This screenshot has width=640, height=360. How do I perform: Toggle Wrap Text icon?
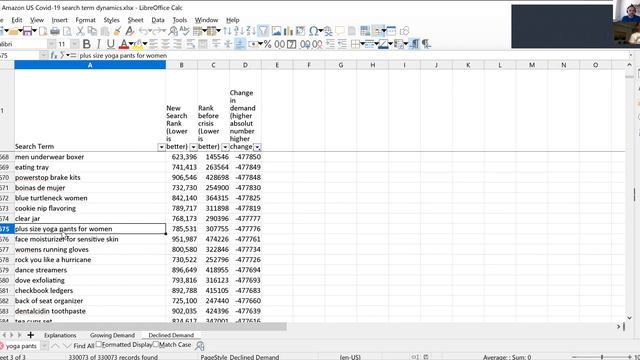pyautogui.click(x=190, y=44)
